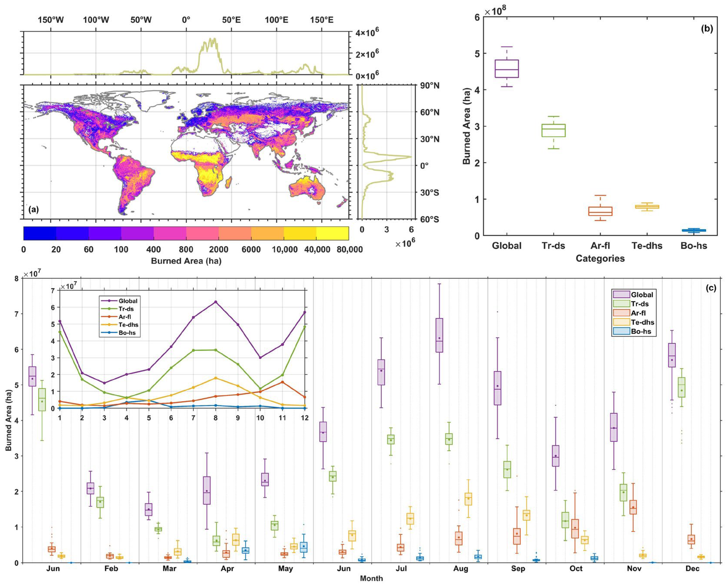Click the Oct month label

[x=576, y=569]
